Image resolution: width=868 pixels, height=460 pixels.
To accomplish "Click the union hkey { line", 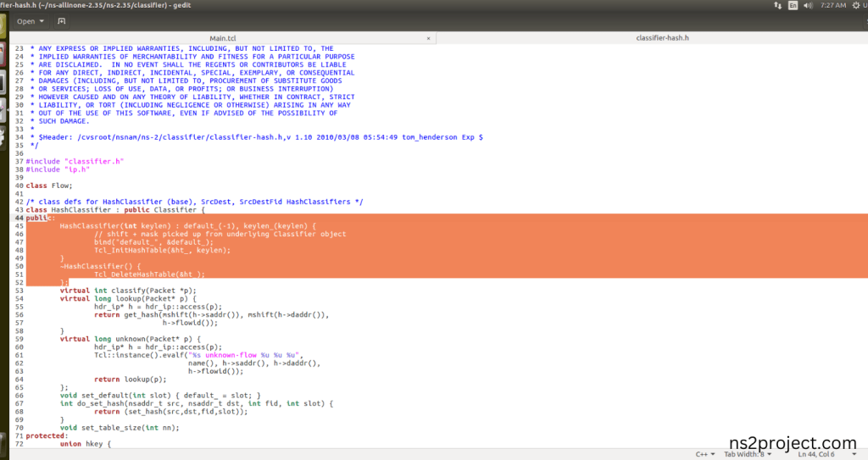I will pyautogui.click(x=86, y=443).
